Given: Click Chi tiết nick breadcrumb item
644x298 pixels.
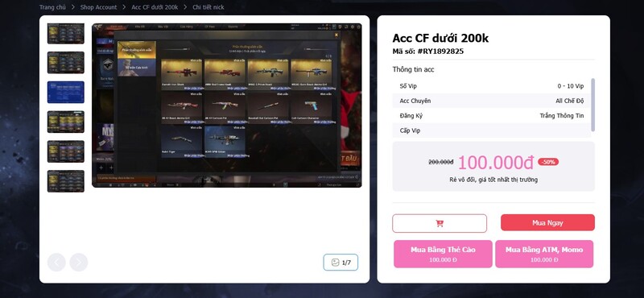Looking at the screenshot, I should [208, 7].
